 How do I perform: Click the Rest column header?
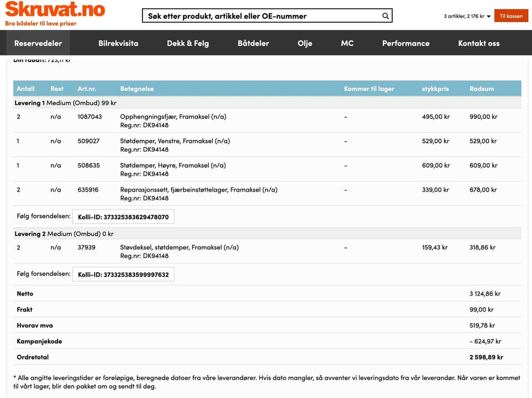coord(57,89)
